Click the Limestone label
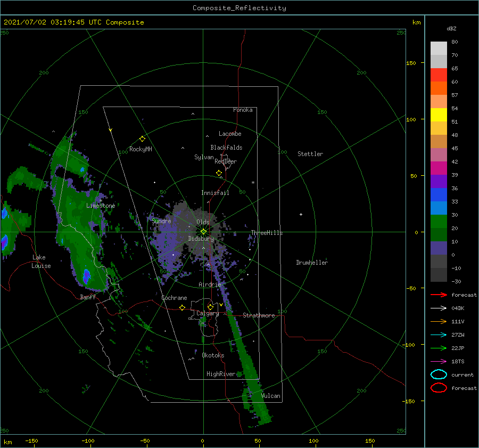 (101, 206)
